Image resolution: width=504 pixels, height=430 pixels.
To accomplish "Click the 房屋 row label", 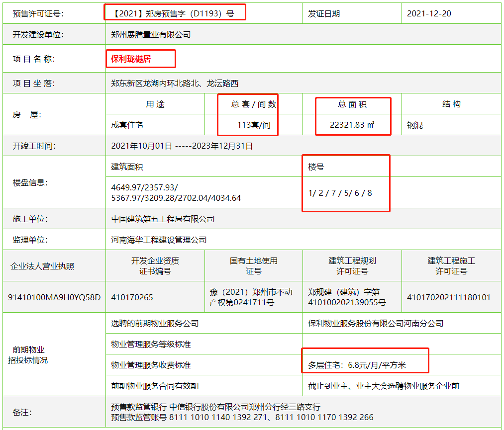I will coord(27,114).
